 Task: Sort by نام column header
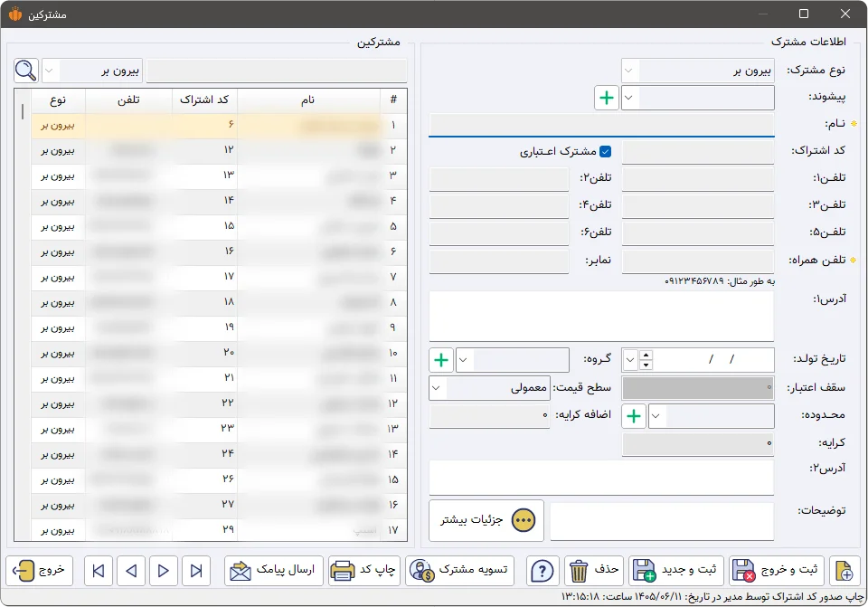[308, 100]
